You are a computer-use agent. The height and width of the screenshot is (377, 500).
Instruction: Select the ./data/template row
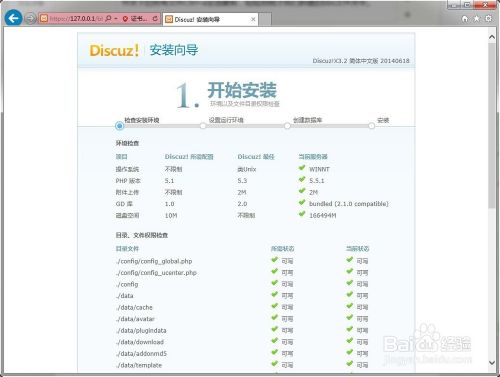point(242,365)
